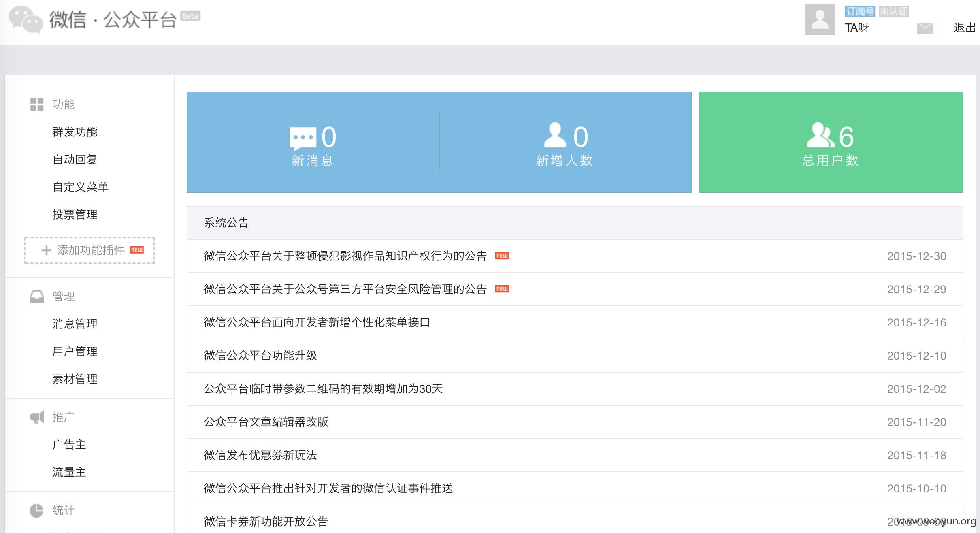Open the user avatar profile picture
The height and width of the screenshot is (533, 980).
(x=820, y=19)
